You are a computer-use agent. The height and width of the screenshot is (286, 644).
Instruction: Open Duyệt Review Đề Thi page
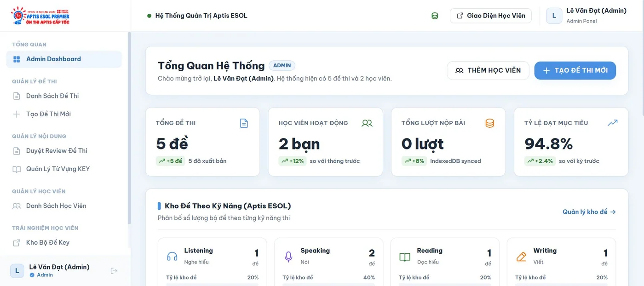[x=64, y=151]
